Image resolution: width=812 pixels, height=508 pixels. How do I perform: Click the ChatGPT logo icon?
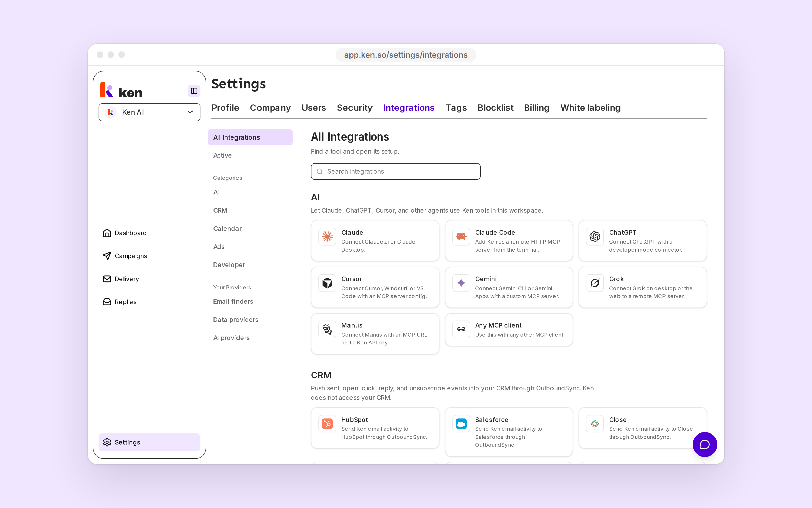pyautogui.click(x=595, y=236)
